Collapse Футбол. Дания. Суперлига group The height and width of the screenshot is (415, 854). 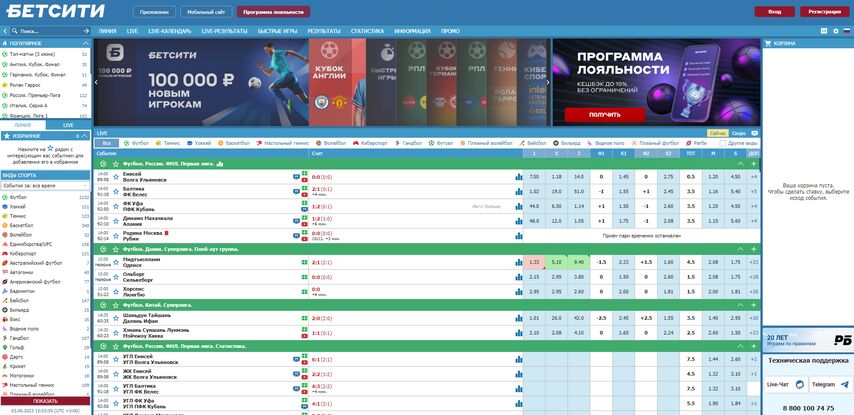point(740,249)
